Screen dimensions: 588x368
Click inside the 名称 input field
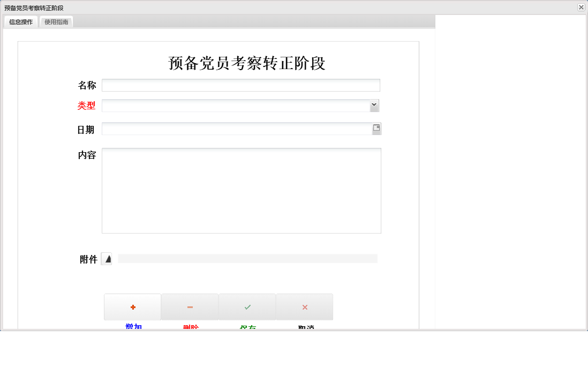[x=241, y=85]
